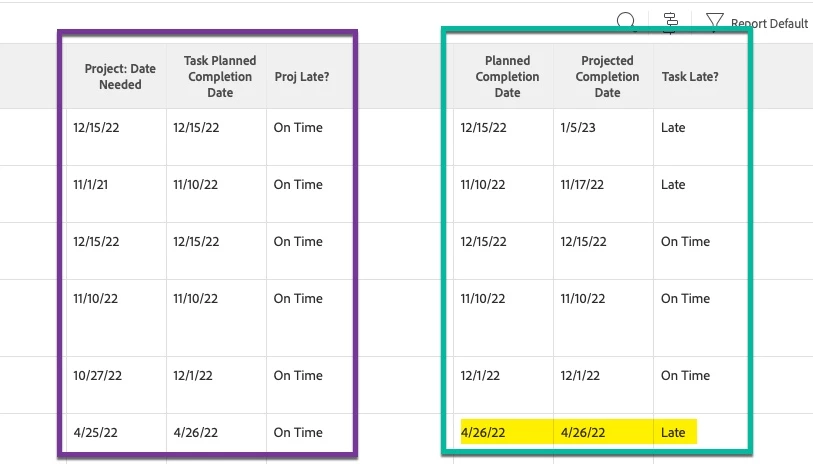Select Late in the 1/5/23 row
Viewport: 813px width, 464px height.
click(673, 128)
